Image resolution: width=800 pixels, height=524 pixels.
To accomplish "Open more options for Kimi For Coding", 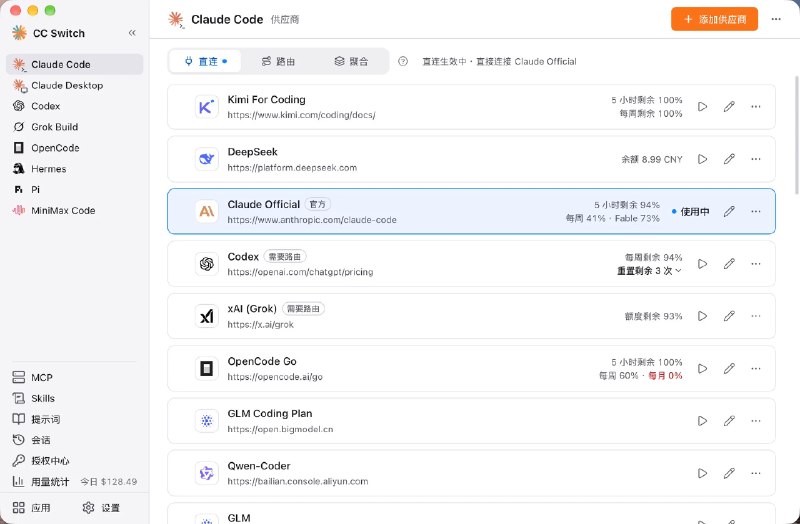I will pyautogui.click(x=756, y=107).
